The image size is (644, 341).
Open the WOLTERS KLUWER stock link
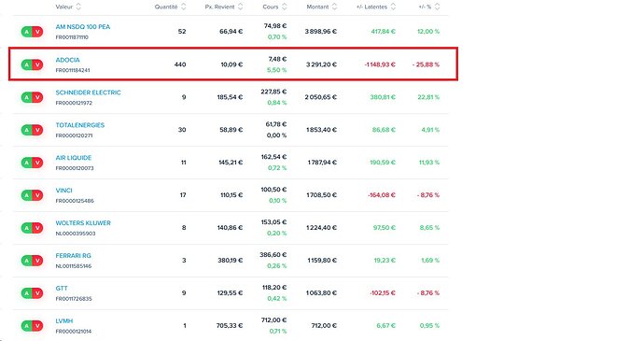pyautogui.click(x=83, y=223)
